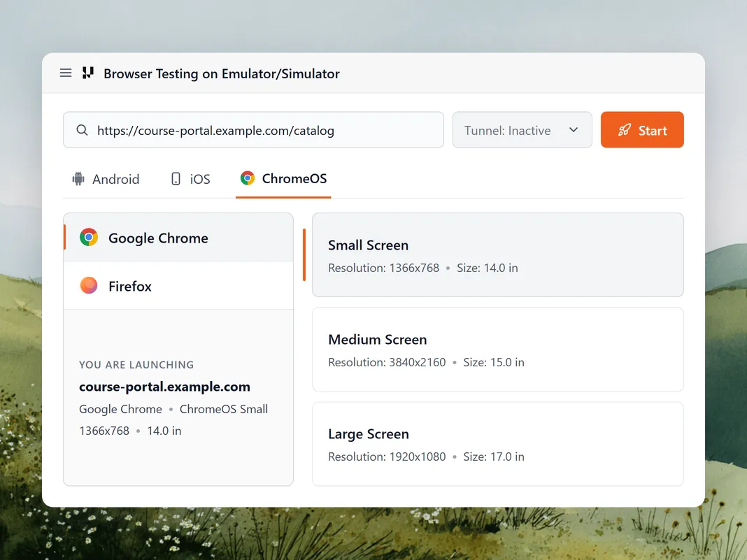Click 'Size: 15.0 in' text

click(494, 362)
